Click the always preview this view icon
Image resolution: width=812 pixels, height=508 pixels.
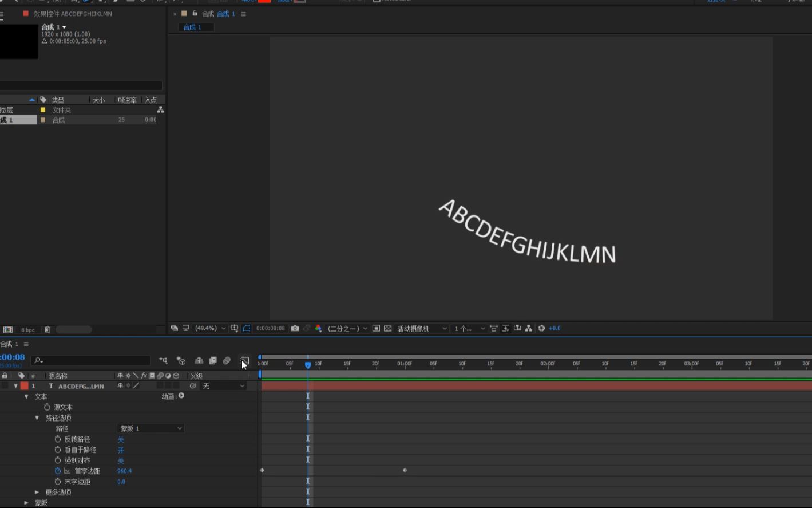coord(174,328)
